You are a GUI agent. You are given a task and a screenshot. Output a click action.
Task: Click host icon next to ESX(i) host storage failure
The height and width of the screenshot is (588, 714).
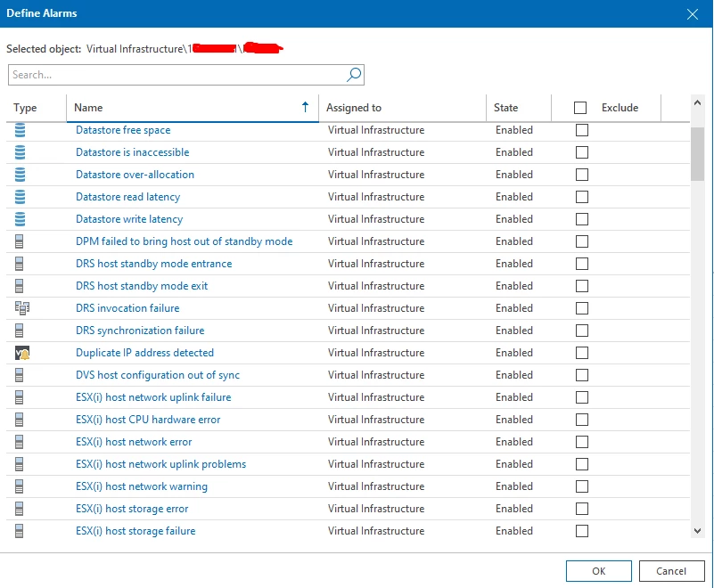[x=21, y=531]
